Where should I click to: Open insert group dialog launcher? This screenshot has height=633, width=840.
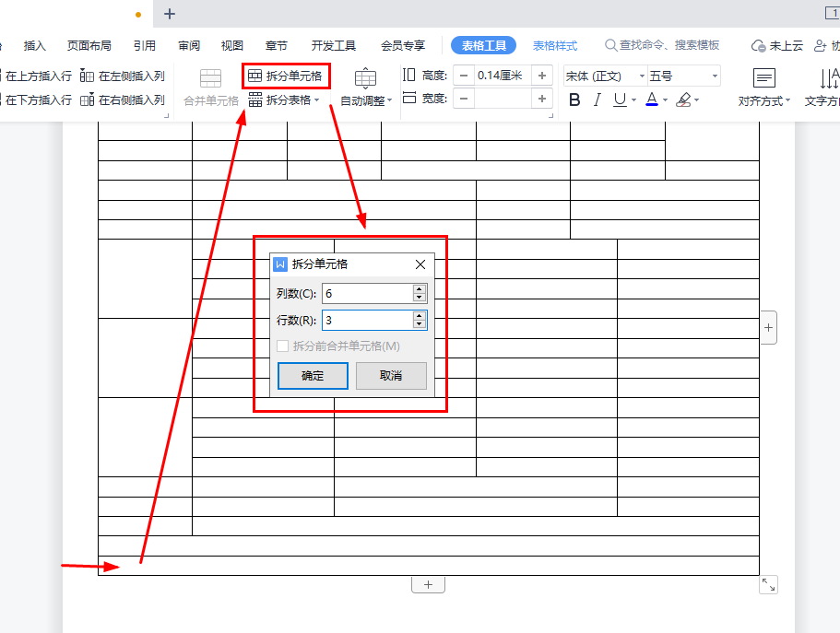[167, 115]
